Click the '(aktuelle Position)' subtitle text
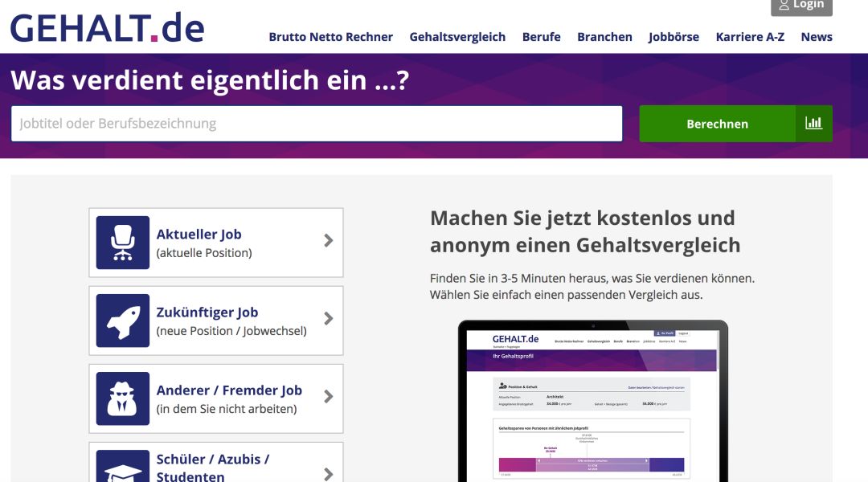This screenshot has width=868, height=482. (203, 253)
